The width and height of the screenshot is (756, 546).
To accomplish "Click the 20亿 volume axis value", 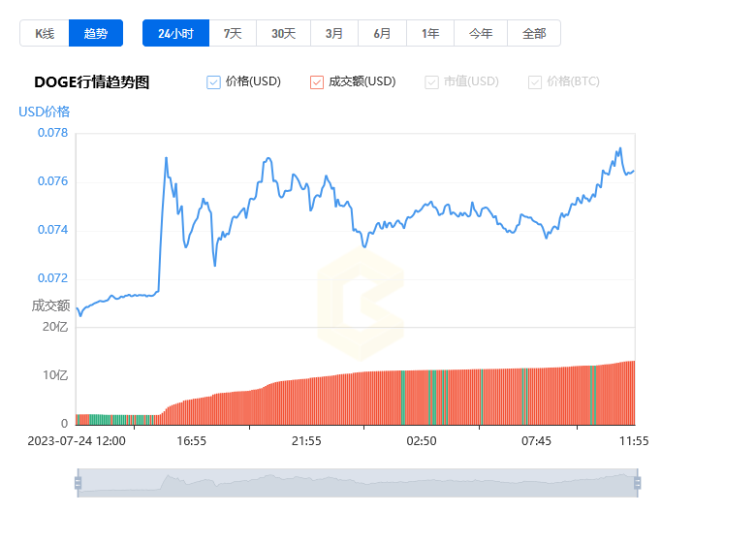I will point(55,327).
